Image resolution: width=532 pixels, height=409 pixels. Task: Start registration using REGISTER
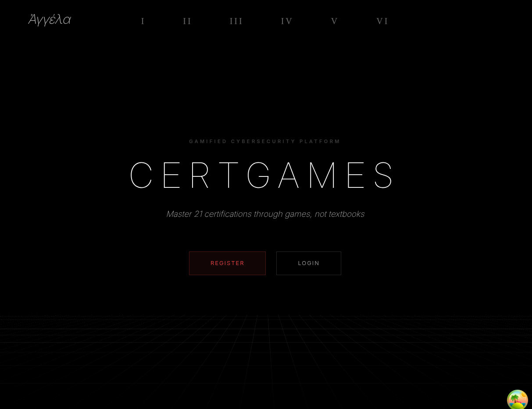[227, 263]
